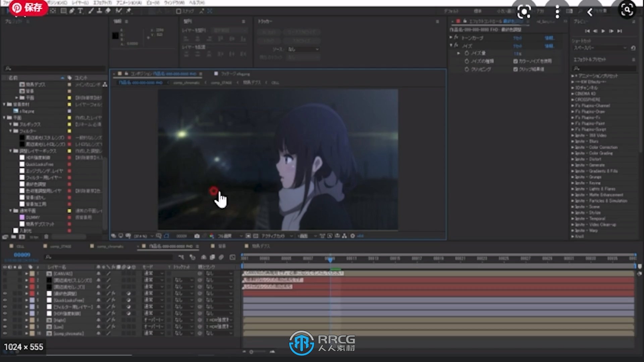Screen dimensions: 644x362
Task: Select the Pen tool in toolbar
Action: tap(72, 11)
